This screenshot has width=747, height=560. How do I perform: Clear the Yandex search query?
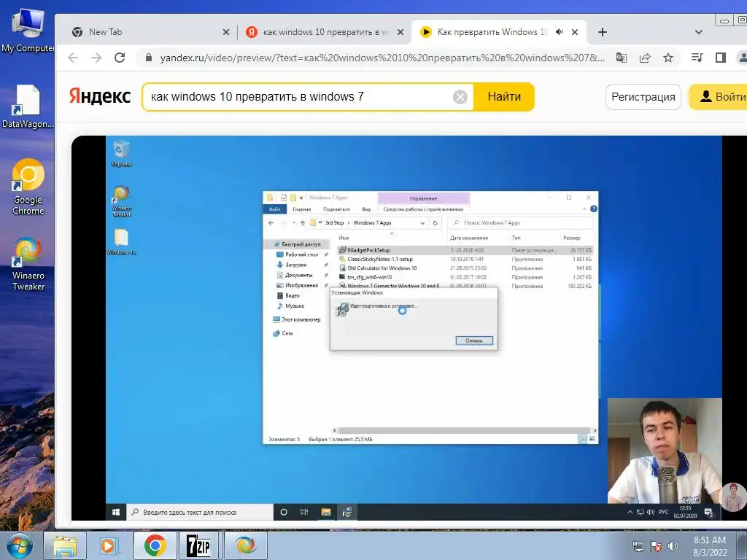[x=460, y=97]
